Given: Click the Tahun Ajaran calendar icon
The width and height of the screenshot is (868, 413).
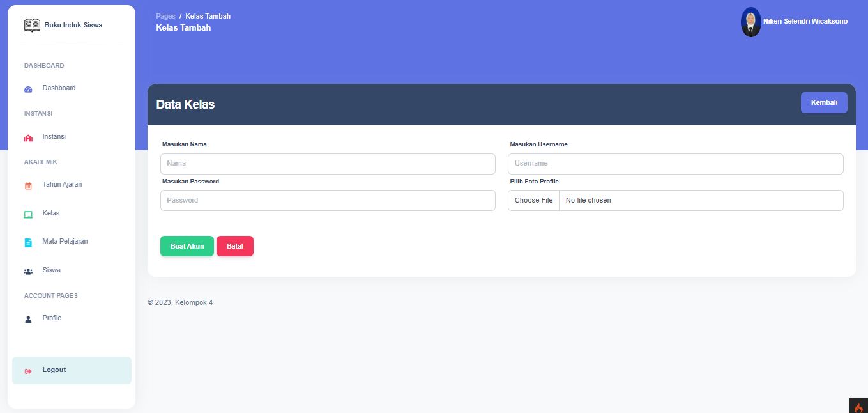Looking at the screenshot, I should (x=28, y=186).
